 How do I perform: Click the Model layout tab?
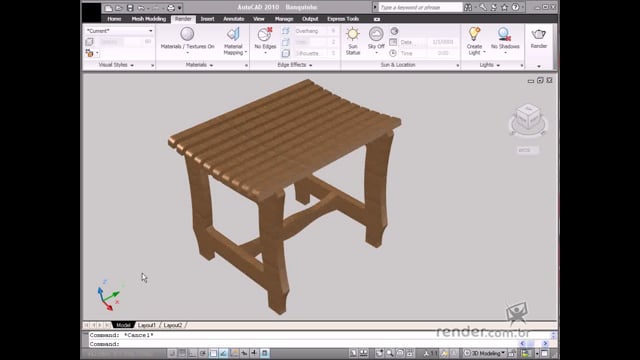coord(123,325)
